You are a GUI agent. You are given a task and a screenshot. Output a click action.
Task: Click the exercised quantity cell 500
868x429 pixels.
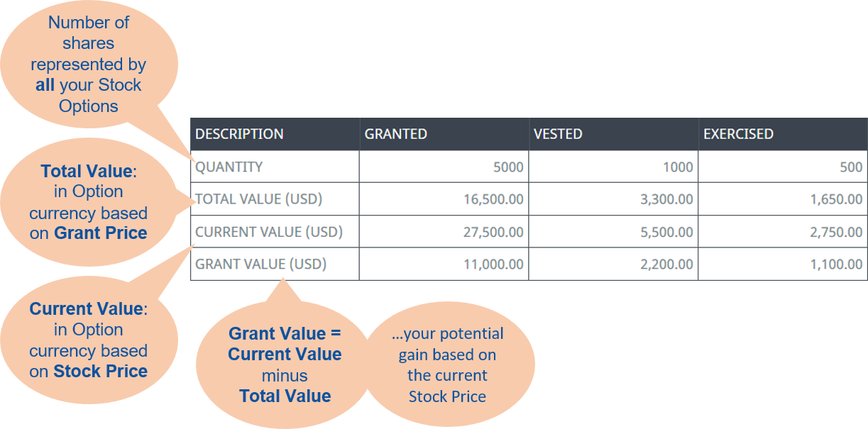850,167
